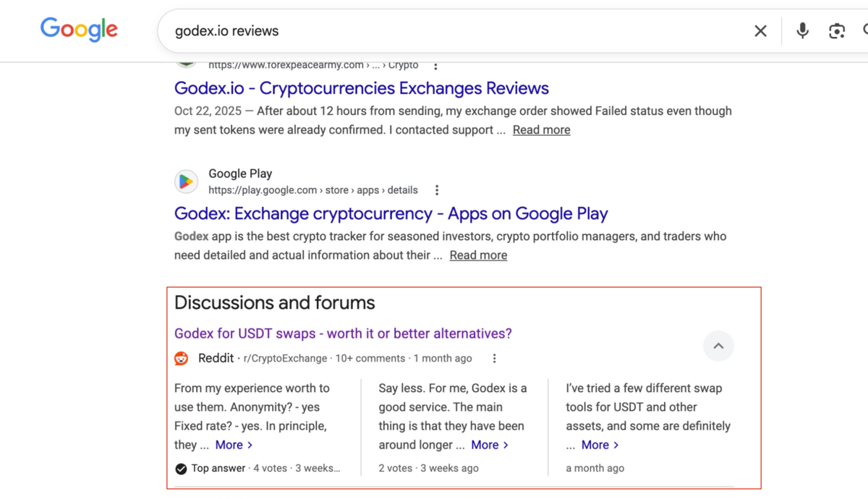Click the Reddit logo icon

(x=182, y=359)
